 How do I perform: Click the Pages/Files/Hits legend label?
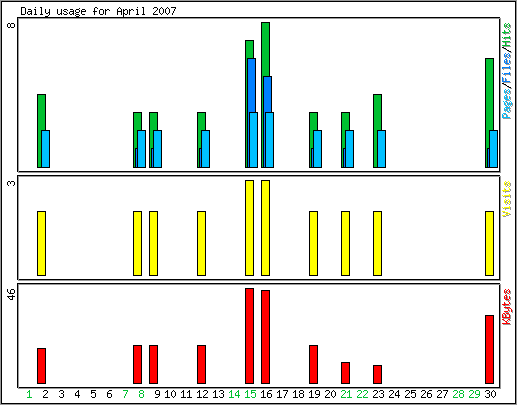pos(507,71)
